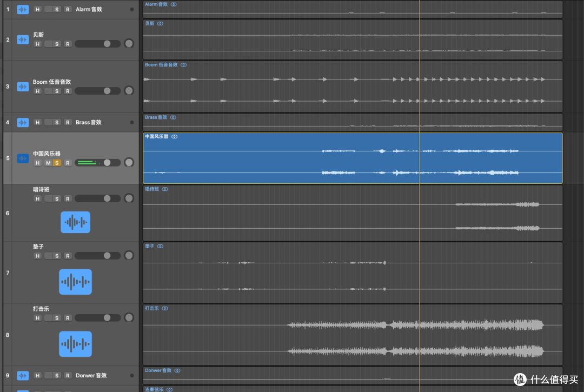Click loop icon beside Boom 低音音效 region name

pyautogui.click(x=184, y=65)
